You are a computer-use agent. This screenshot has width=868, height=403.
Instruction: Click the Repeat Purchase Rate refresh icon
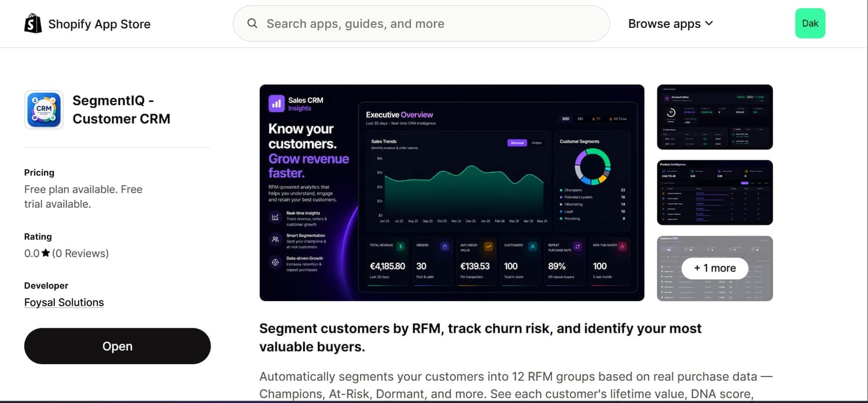577,247
